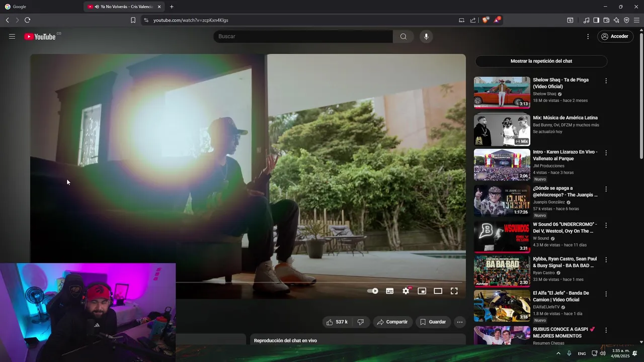Toggle subtitles in the video player
644x362 pixels.
(x=389, y=291)
